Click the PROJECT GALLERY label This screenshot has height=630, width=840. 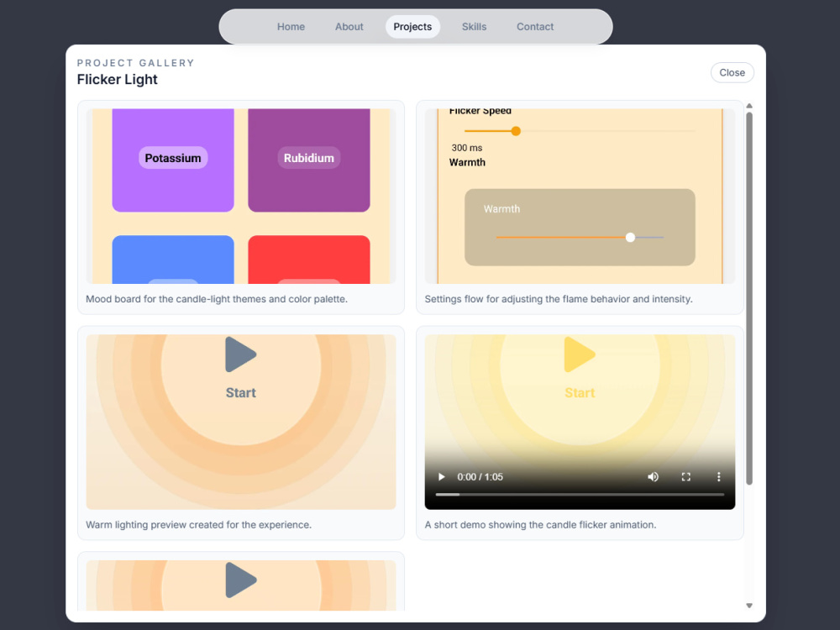135,63
